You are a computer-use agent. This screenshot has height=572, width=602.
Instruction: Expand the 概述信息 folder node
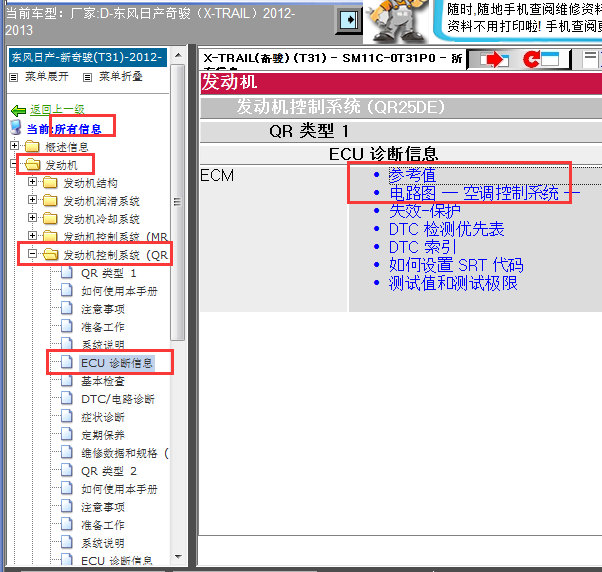click(14, 145)
